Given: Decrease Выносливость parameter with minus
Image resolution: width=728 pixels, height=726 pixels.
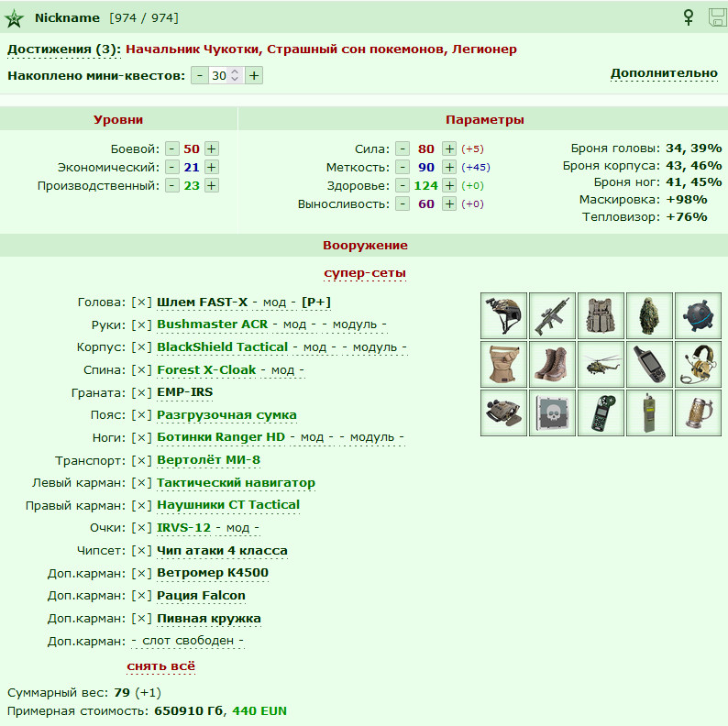Looking at the screenshot, I should (x=403, y=203).
